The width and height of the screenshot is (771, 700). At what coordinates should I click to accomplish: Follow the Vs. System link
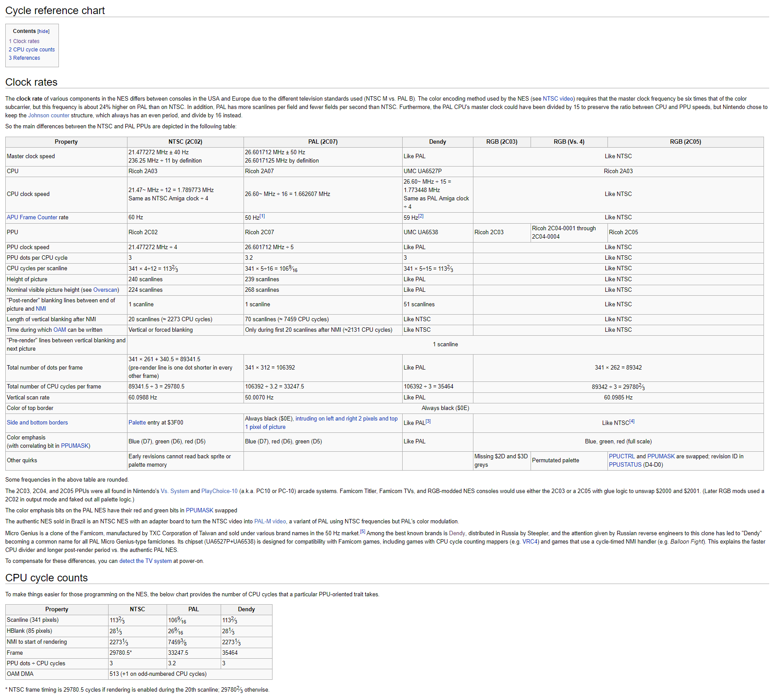coord(175,491)
